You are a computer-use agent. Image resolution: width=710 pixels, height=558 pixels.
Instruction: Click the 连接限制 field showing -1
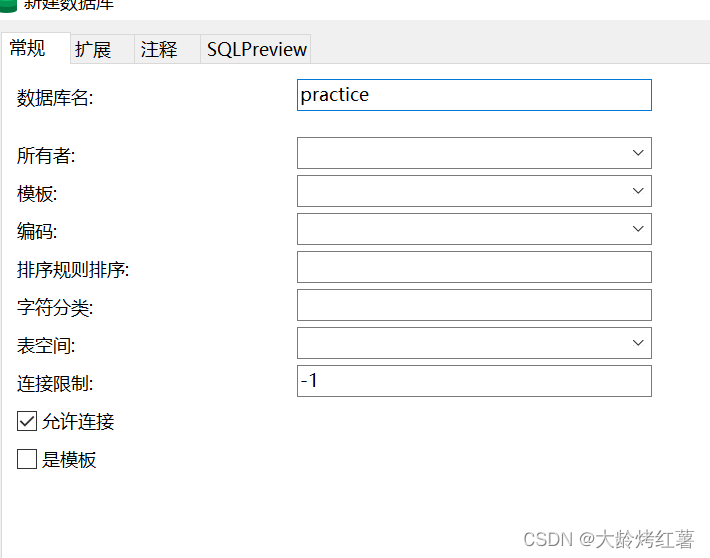click(x=474, y=381)
